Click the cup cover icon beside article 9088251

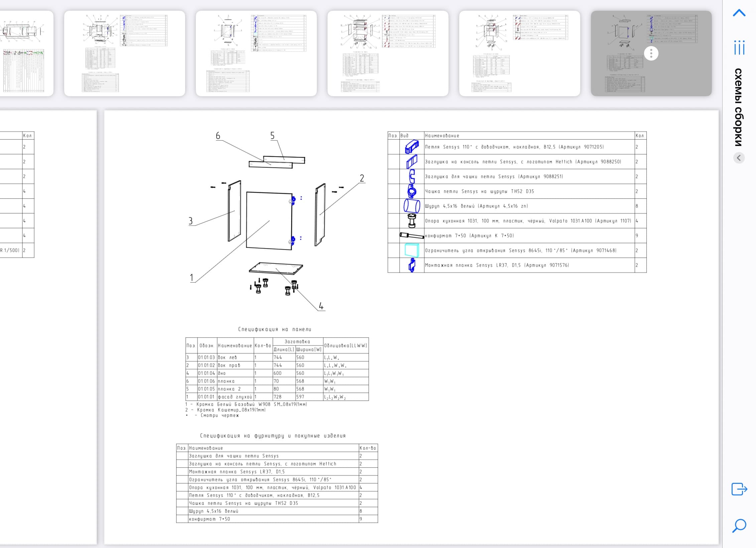pos(412,176)
